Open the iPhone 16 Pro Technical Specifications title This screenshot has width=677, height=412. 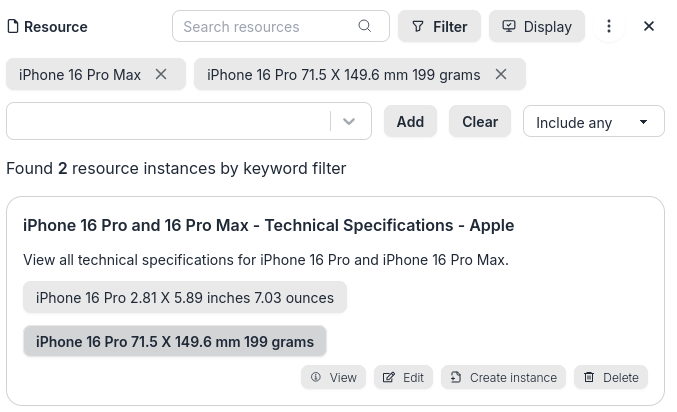coord(268,226)
